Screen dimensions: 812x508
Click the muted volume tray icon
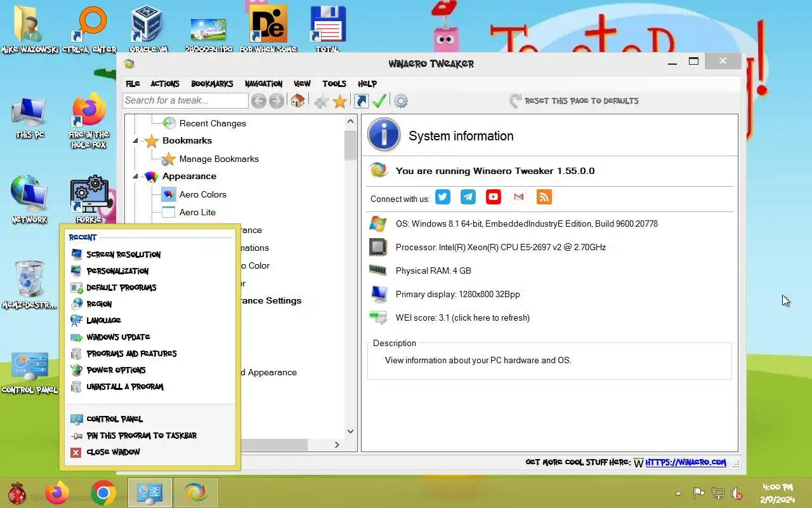coord(737,493)
